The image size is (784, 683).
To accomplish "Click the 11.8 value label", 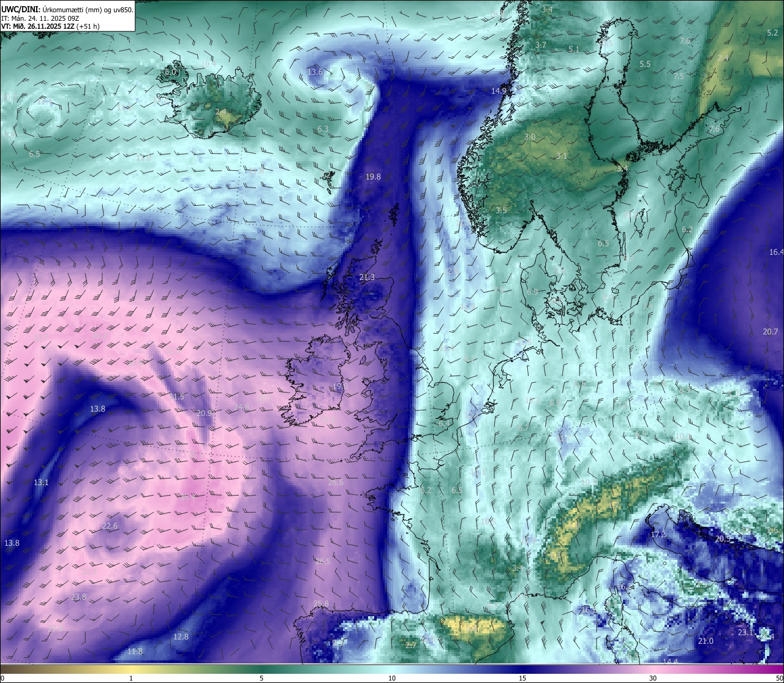I will click(135, 651).
